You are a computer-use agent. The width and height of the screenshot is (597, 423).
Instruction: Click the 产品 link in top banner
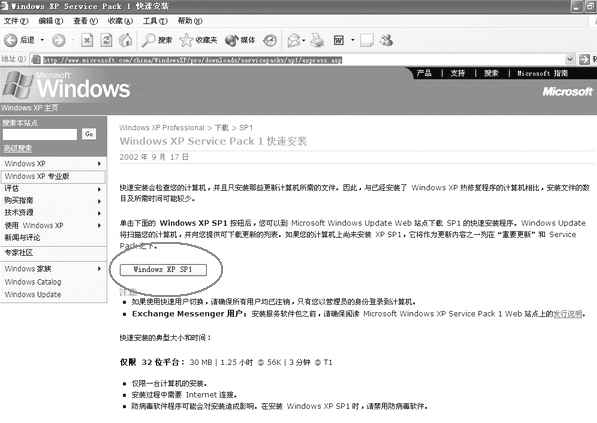click(424, 73)
